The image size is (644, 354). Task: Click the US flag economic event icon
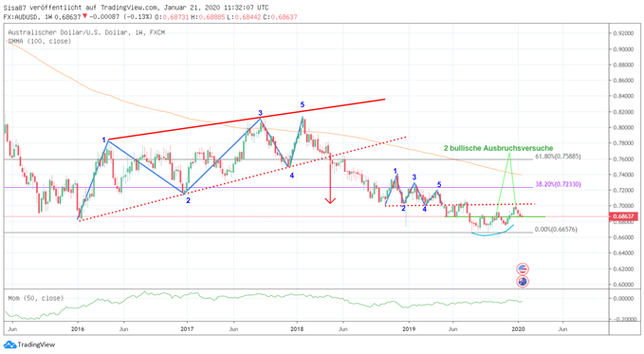[x=523, y=270]
